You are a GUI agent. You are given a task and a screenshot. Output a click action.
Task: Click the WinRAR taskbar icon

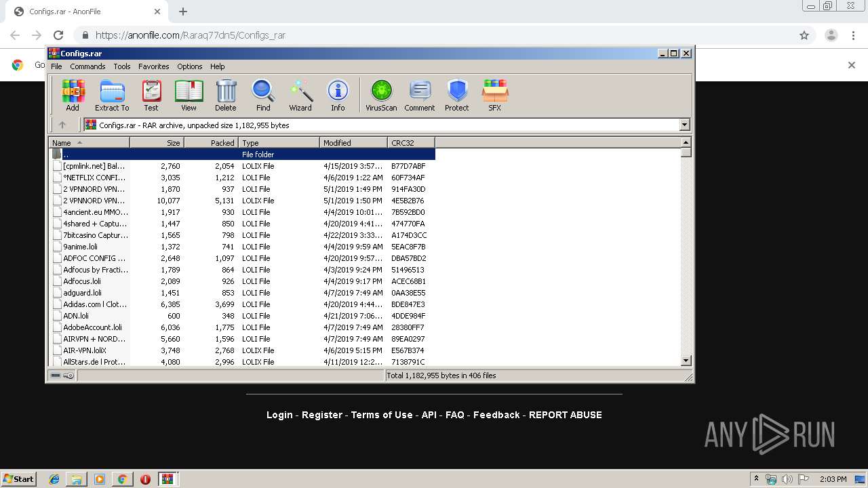pyautogui.click(x=168, y=479)
